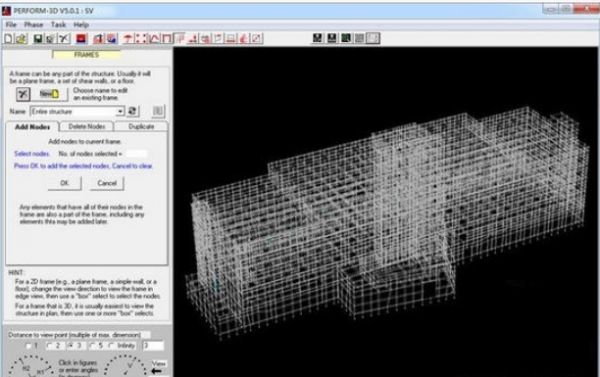Click the green save disk toolbar icon

[x=38, y=38]
